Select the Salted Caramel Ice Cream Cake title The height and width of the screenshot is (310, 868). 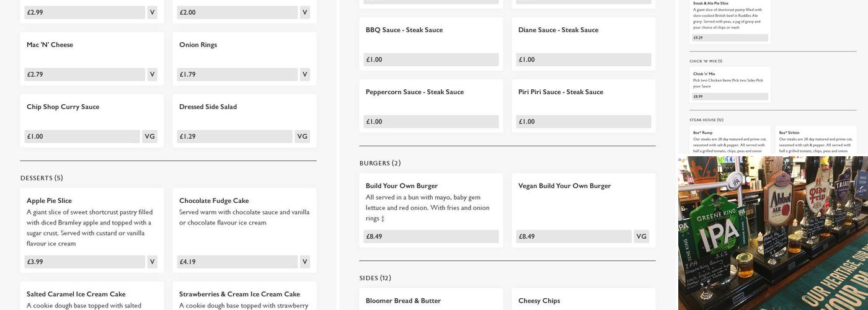click(76, 294)
